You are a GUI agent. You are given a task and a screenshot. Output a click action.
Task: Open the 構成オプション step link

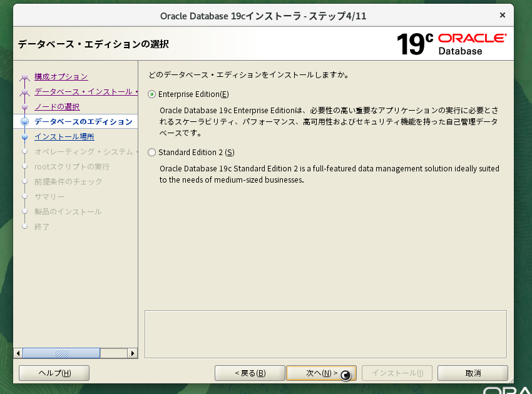click(61, 77)
